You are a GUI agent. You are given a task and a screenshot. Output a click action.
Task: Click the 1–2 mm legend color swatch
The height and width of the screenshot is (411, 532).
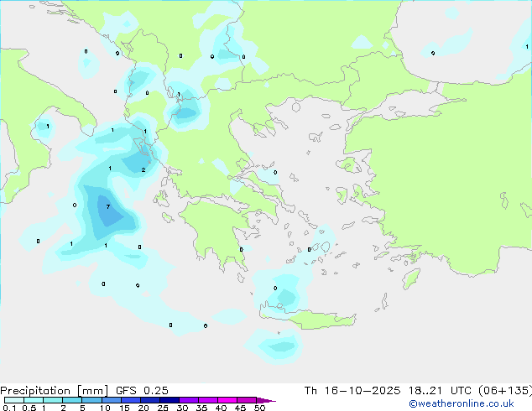tap(53, 400)
